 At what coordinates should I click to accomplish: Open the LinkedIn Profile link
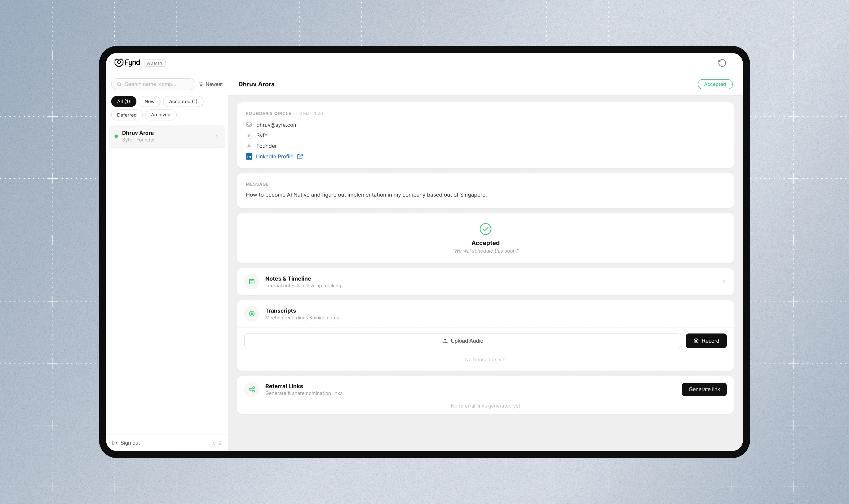274,156
